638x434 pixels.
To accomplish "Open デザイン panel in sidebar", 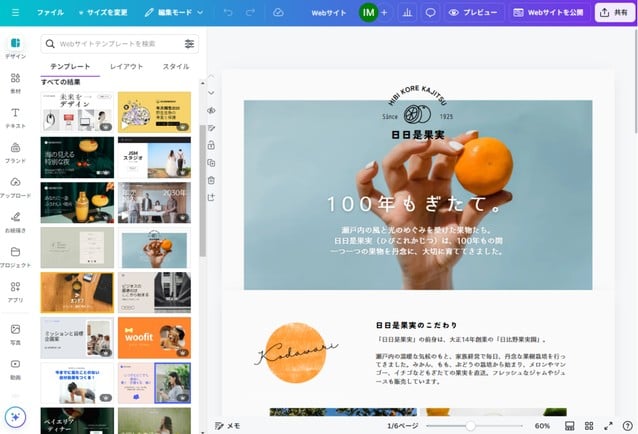I will (x=15, y=48).
